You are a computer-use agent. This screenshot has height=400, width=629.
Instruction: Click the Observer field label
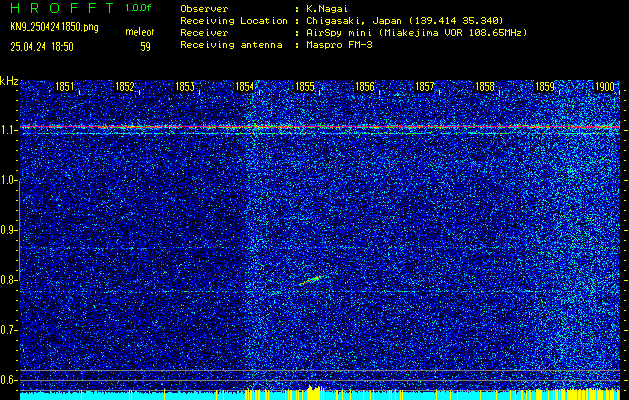pos(204,9)
